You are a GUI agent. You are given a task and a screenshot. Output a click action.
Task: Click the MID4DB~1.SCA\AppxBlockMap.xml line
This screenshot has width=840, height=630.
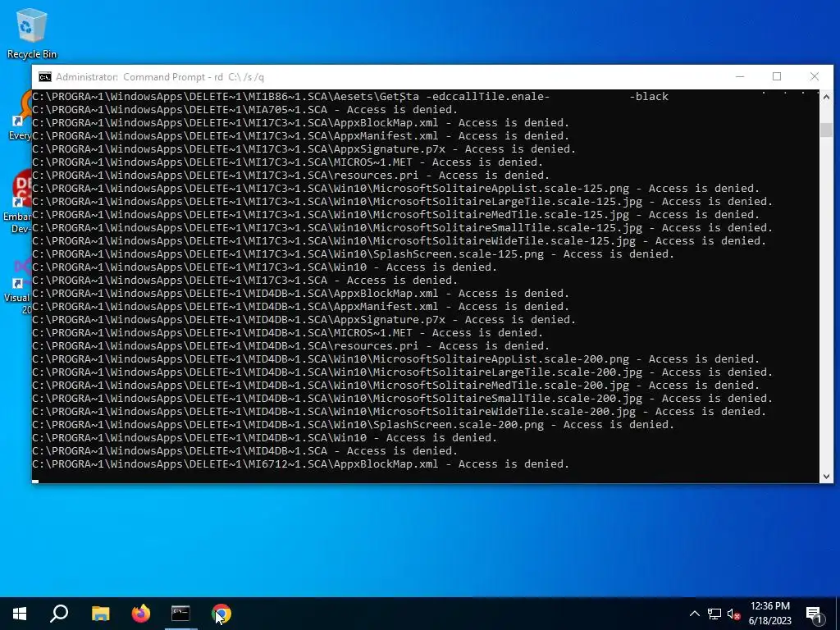coord(300,294)
